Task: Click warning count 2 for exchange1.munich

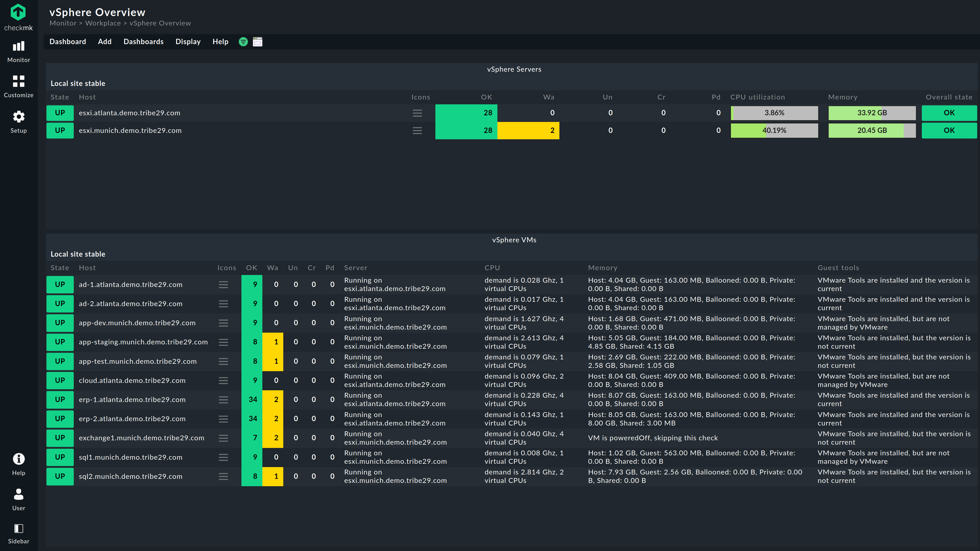Action: click(x=273, y=438)
